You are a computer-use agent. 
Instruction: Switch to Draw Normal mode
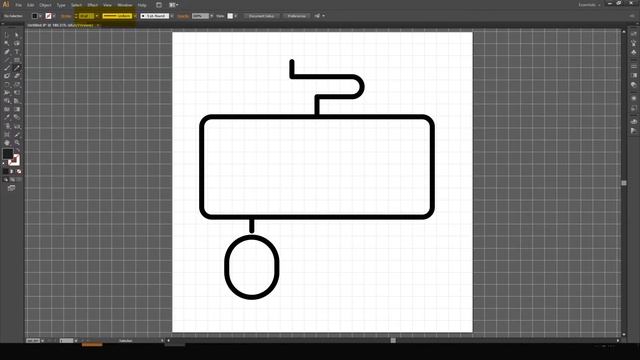click(x=6, y=180)
